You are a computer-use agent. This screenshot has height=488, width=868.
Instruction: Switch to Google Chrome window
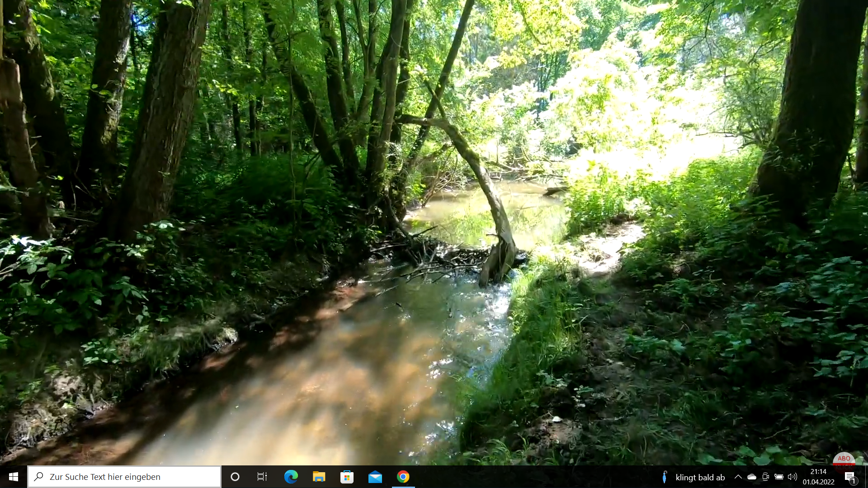click(403, 477)
